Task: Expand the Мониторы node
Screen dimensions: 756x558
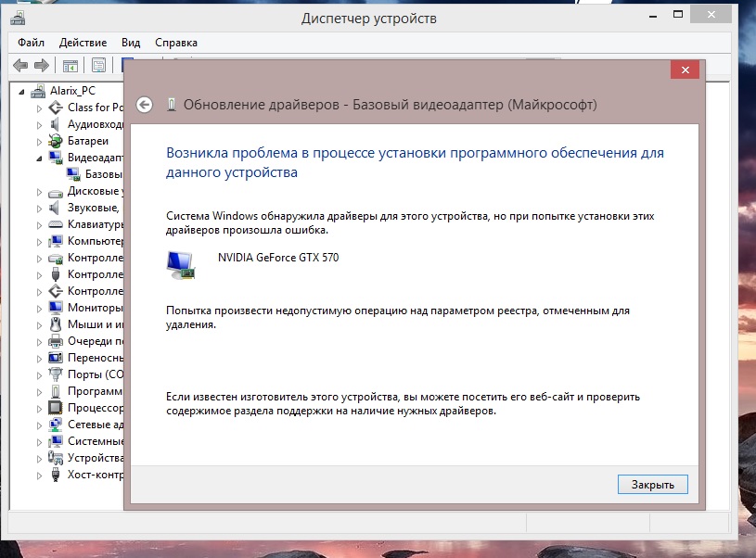Action: point(40,309)
